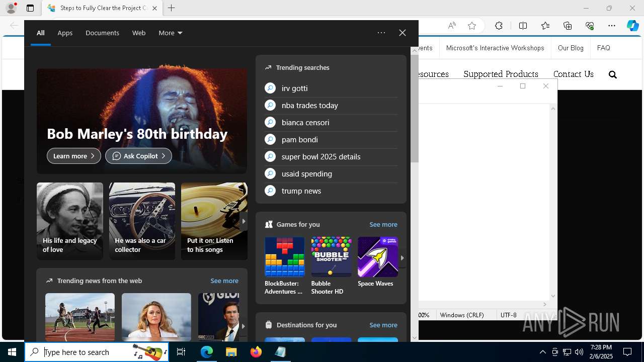644x362 pixels.
Task: Click the website search magnifier icon
Action: (x=612, y=74)
